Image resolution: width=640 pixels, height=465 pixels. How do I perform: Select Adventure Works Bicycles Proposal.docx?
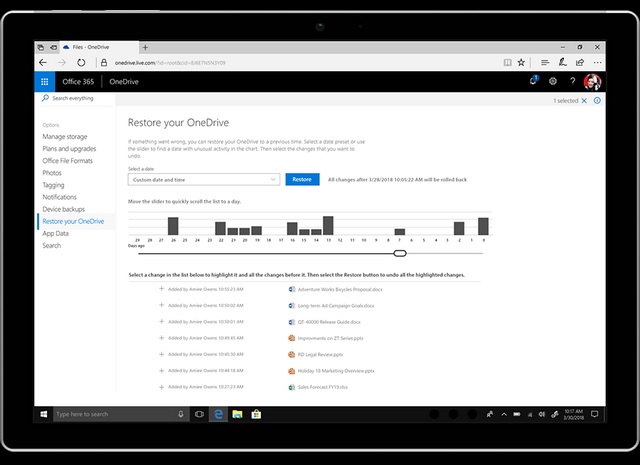tap(340, 289)
